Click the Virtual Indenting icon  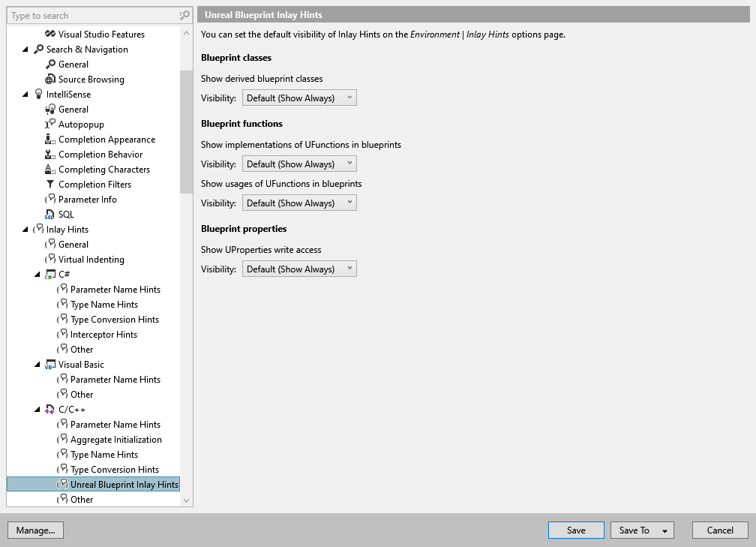pyautogui.click(x=50, y=259)
